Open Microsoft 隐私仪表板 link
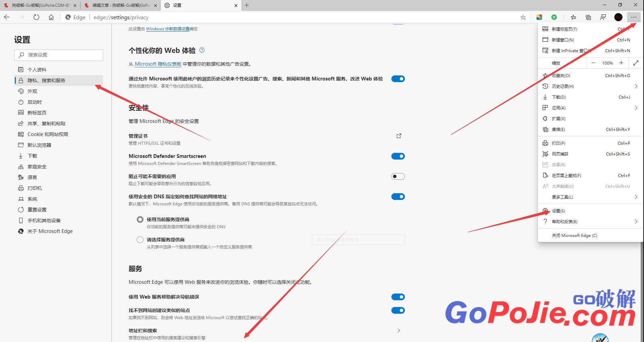 coord(158,64)
